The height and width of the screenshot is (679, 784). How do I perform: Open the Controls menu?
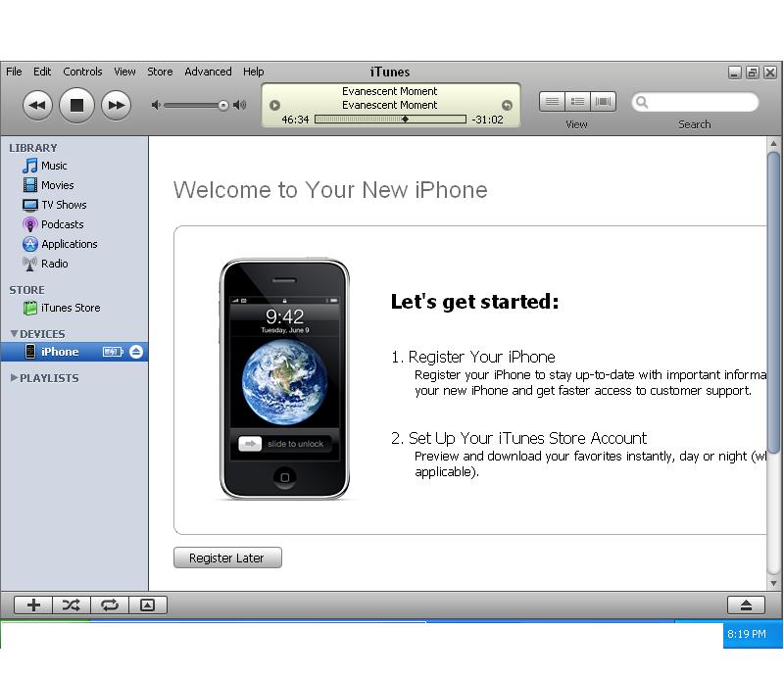pyautogui.click(x=82, y=72)
